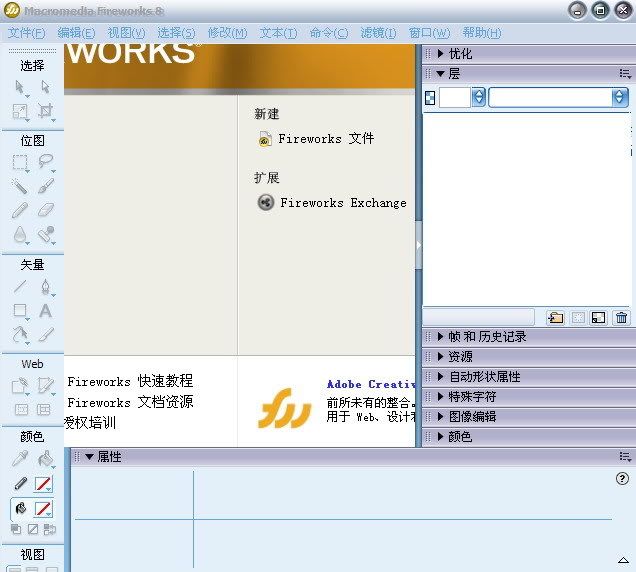Expand the 帧 和 历史记录 panel

441,336
